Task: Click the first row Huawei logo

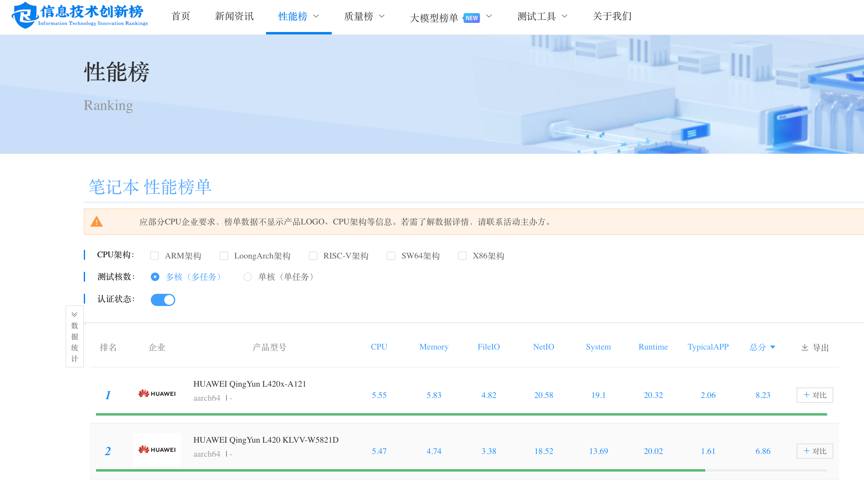Action: 157,394
